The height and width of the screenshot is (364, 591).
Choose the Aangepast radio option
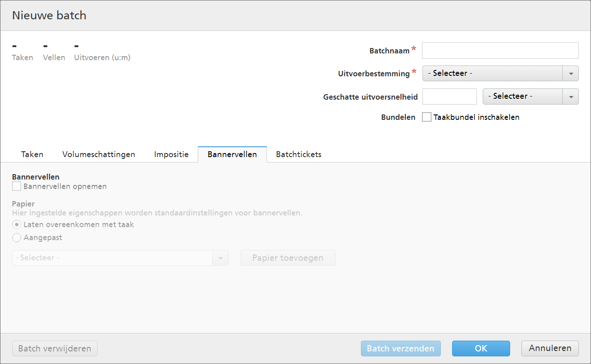[17, 238]
